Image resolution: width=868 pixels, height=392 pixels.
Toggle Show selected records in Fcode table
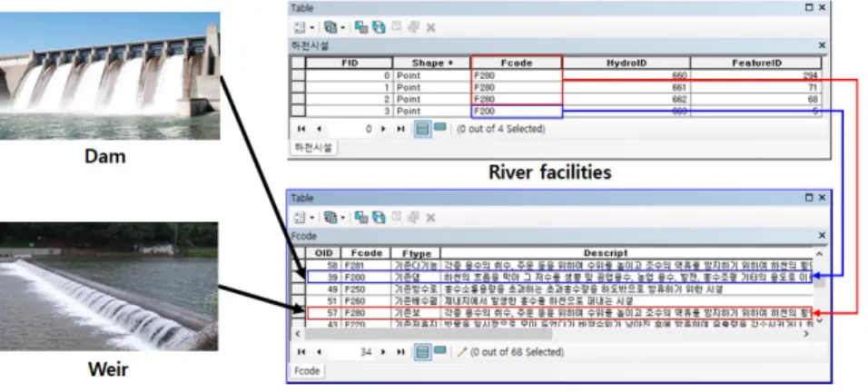(440, 350)
